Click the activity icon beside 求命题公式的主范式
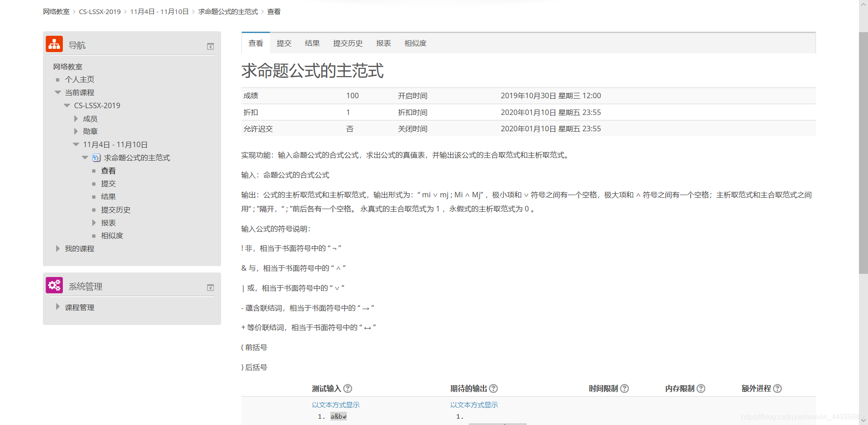The height and width of the screenshot is (425, 868). tap(96, 158)
